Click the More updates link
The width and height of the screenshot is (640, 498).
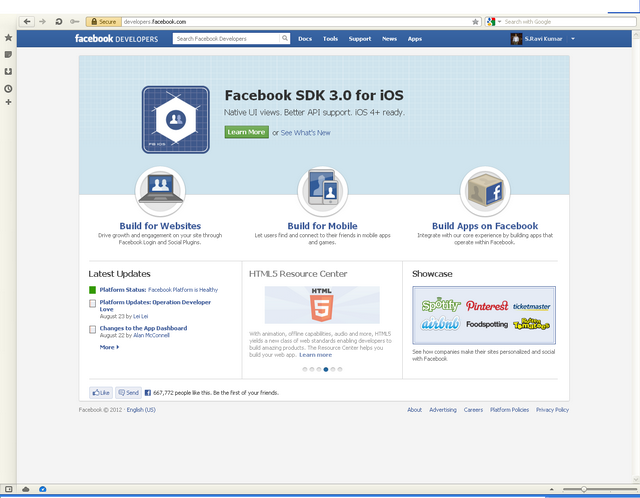(109, 347)
